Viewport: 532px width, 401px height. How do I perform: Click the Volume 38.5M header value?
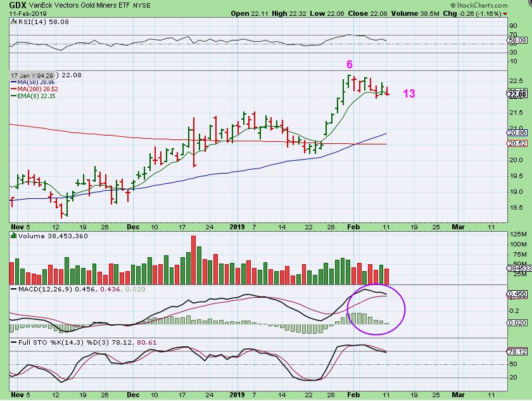(415, 13)
